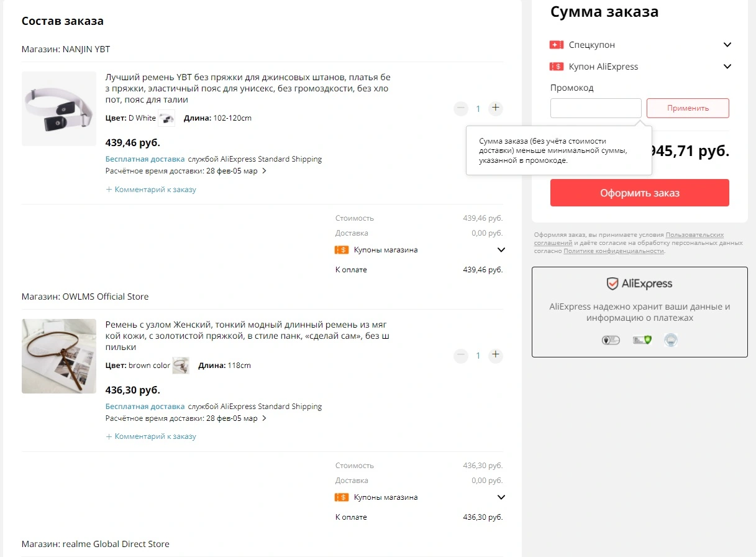Screen dimensions: 756x557
Task: Increase quantity of YBT elastic belt
Action: pos(495,108)
